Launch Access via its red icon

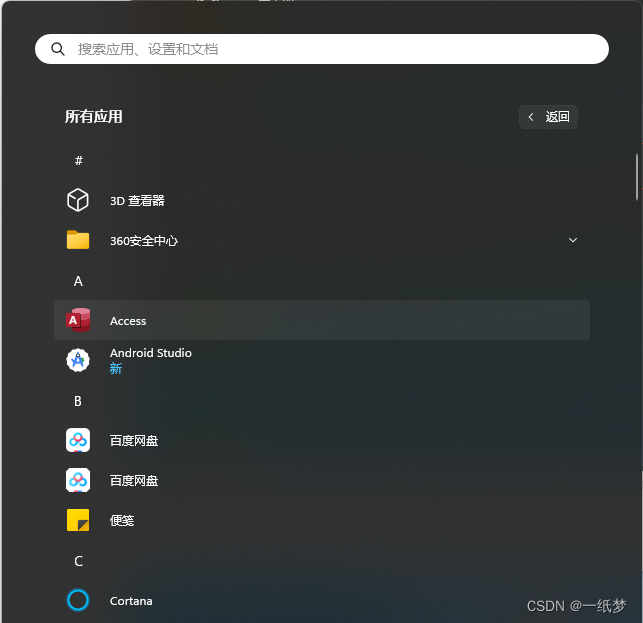tap(78, 320)
